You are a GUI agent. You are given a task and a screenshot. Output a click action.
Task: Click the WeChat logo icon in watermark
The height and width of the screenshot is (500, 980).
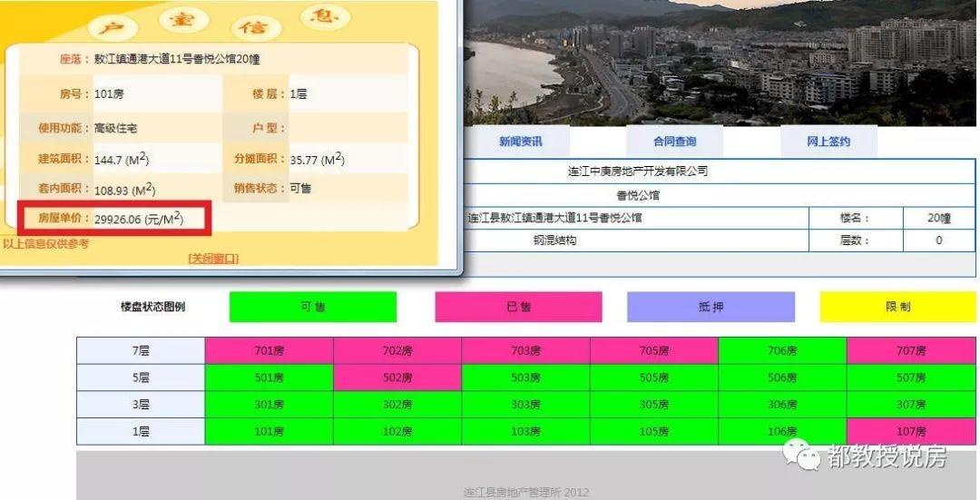click(802, 454)
